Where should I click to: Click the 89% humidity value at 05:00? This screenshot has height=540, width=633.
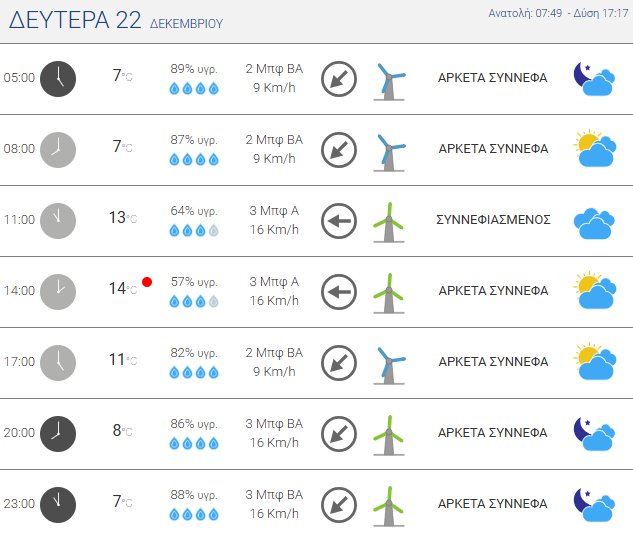[x=194, y=69]
